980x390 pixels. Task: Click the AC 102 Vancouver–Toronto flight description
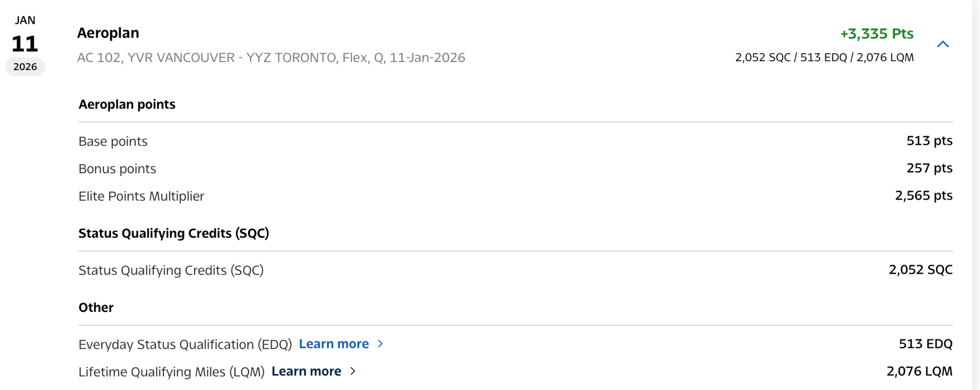271,57
